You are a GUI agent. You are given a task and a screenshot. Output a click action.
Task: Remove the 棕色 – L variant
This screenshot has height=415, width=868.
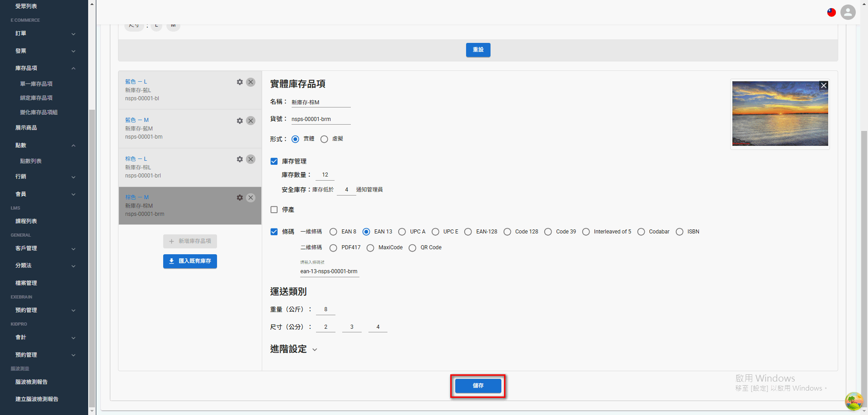tap(250, 159)
